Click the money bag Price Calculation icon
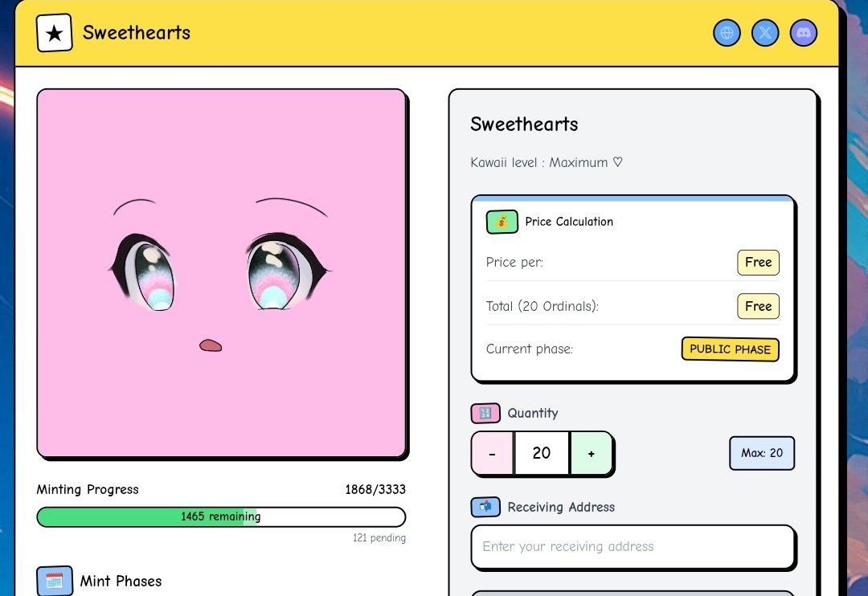This screenshot has width=868, height=596. tap(502, 222)
